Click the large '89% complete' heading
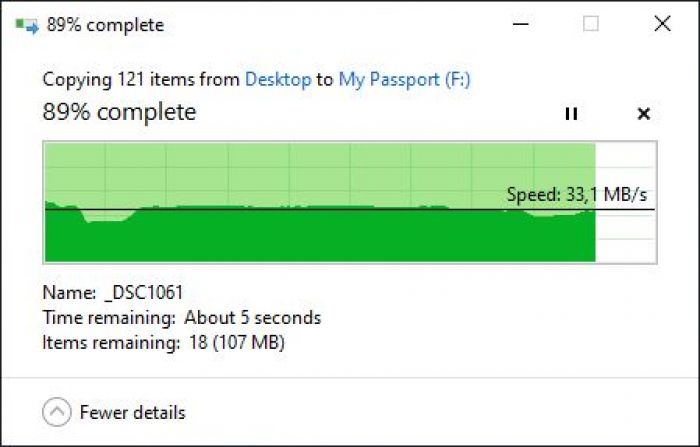 coord(119,112)
